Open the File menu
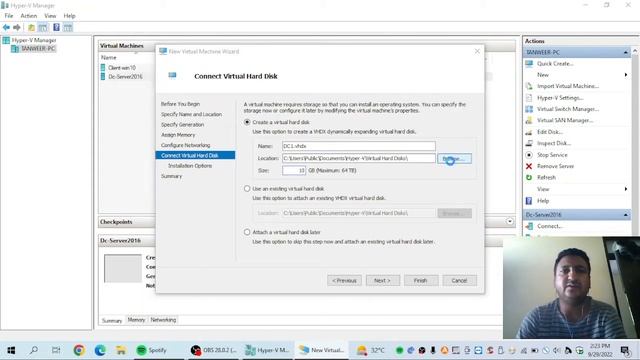 pyautogui.click(x=9, y=16)
